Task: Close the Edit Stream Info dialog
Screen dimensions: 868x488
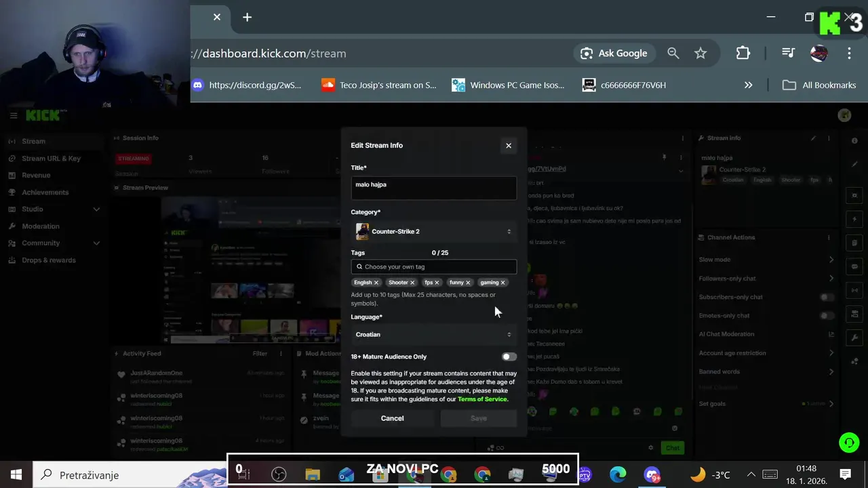Action: tap(509, 146)
